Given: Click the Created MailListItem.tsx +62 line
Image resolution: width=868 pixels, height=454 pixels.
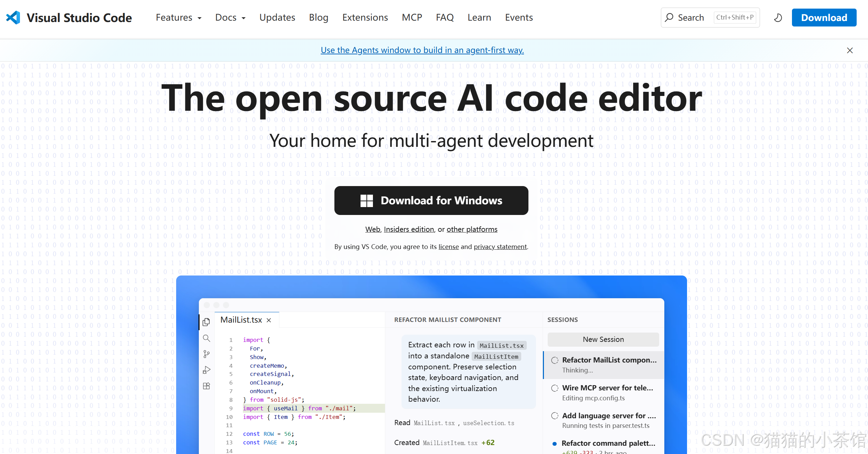Looking at the screenshot, I should [444, 443].
